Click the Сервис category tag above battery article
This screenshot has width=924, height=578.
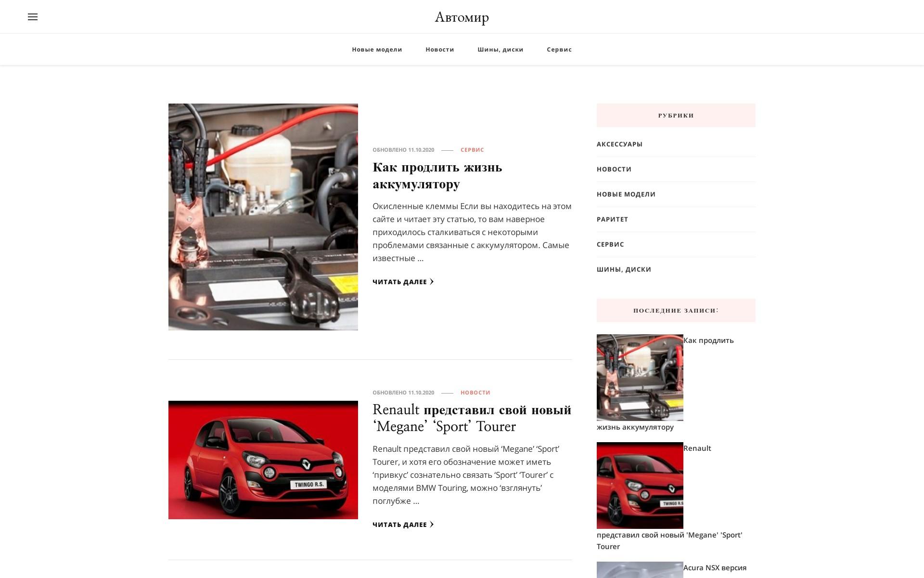472,150
